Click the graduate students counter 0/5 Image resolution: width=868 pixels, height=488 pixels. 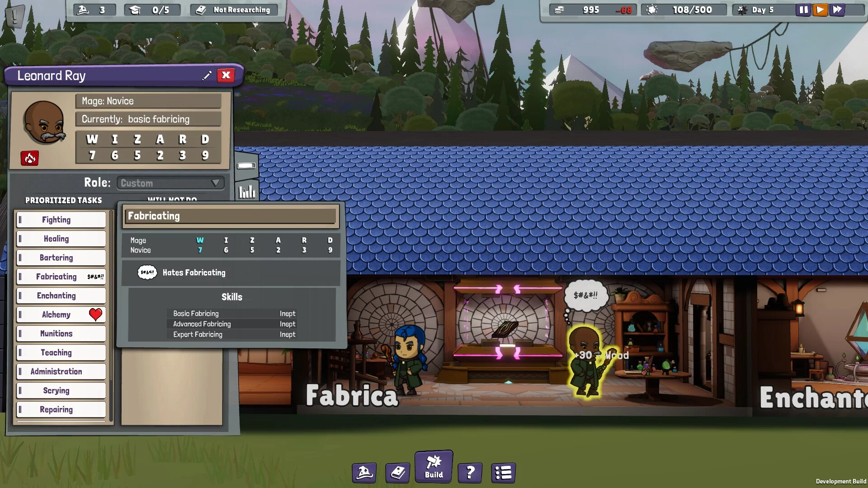(x=152, y=10)
